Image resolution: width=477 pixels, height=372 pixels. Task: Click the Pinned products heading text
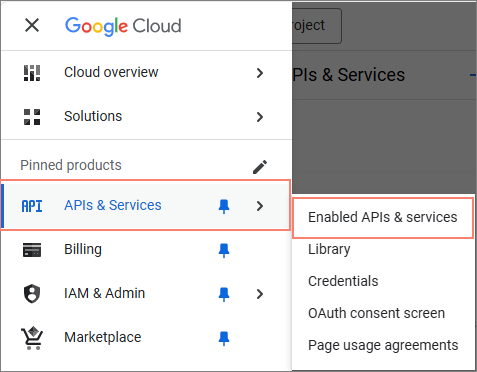(71, 166)
